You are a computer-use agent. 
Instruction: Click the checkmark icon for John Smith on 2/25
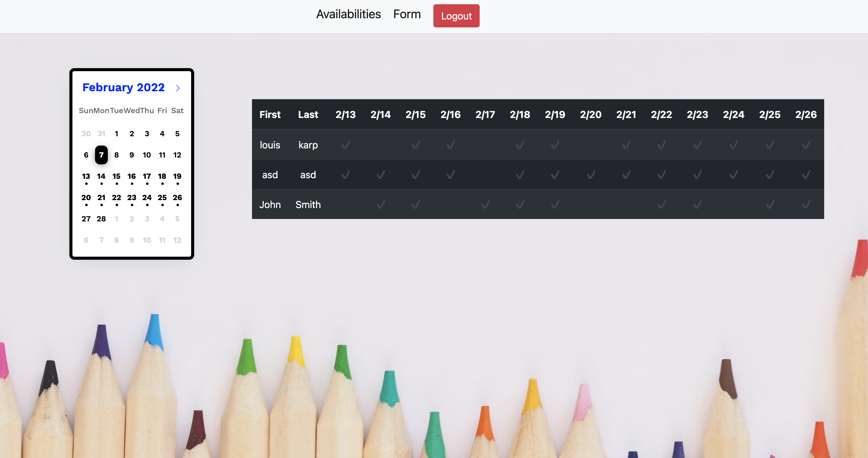(x=770, y=204)
